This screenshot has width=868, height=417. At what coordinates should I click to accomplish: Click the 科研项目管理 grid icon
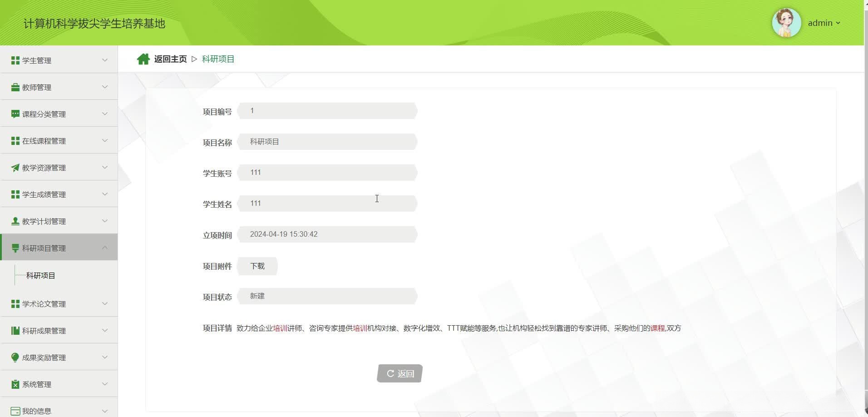pyautogui.click(x=15, y=248)
